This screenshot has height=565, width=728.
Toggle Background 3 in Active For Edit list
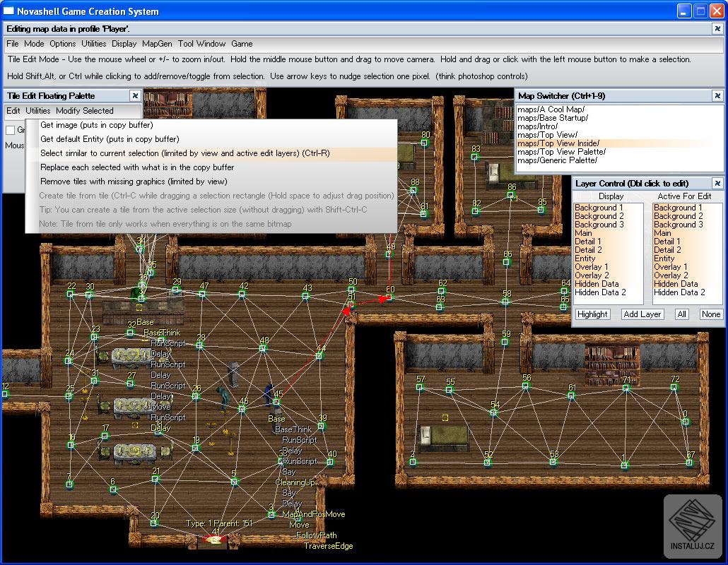click(x=688, y=225)
